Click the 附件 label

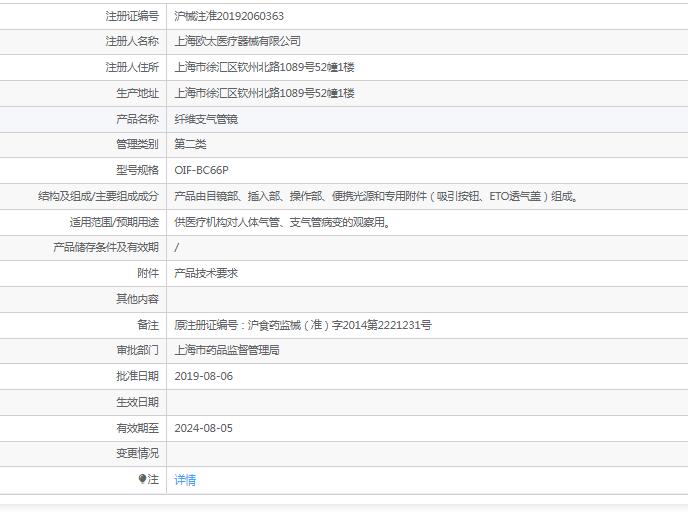click(148, 273)
